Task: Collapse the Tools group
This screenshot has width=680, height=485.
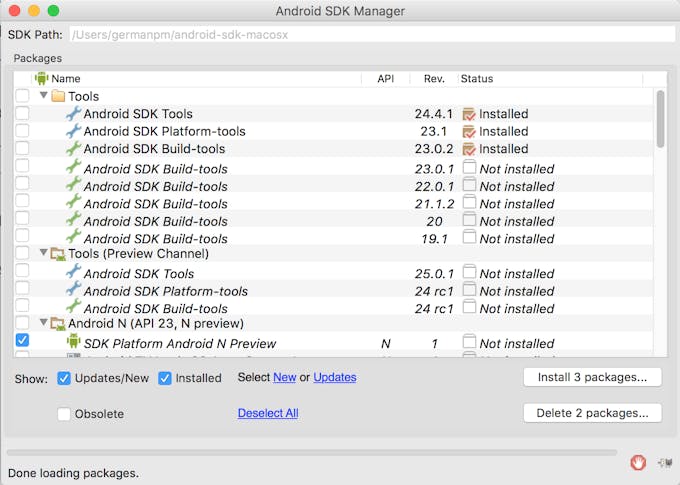Action: click(x=43, y=95)
